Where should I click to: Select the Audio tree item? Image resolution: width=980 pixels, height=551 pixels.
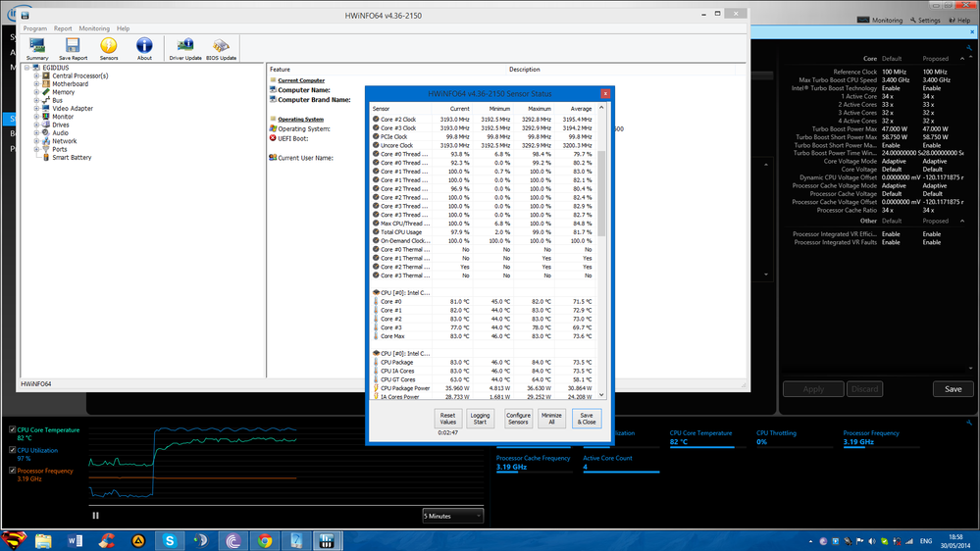(61, 133)
